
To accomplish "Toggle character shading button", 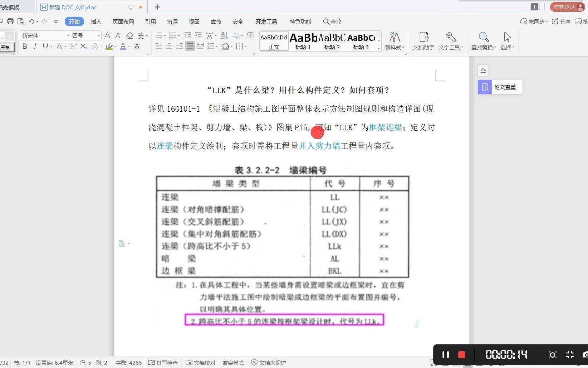I will [137, 47].
